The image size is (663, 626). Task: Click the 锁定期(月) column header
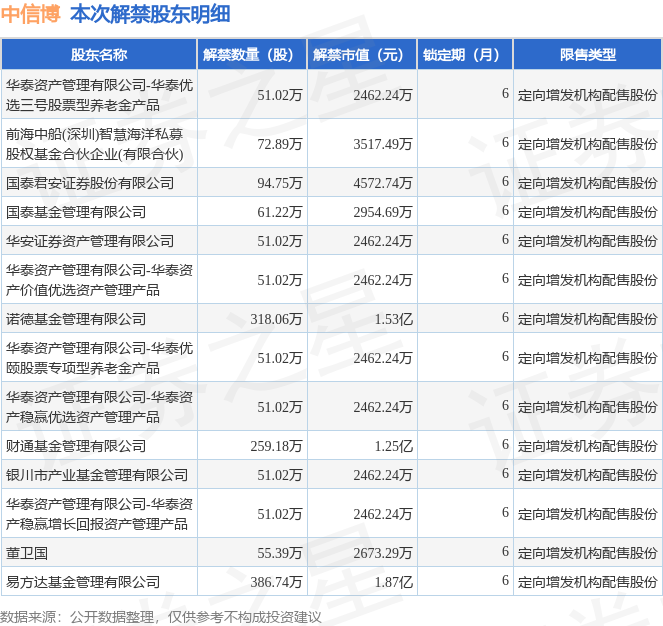click(465, 55)
